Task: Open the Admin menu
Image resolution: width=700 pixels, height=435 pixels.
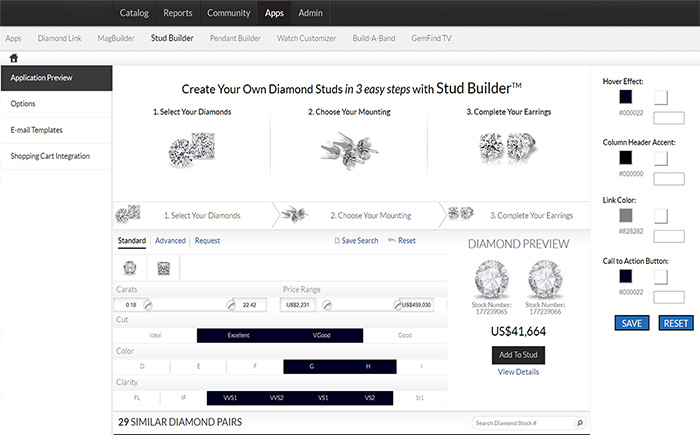Action: pyautogui.click(x=310, y=13)
